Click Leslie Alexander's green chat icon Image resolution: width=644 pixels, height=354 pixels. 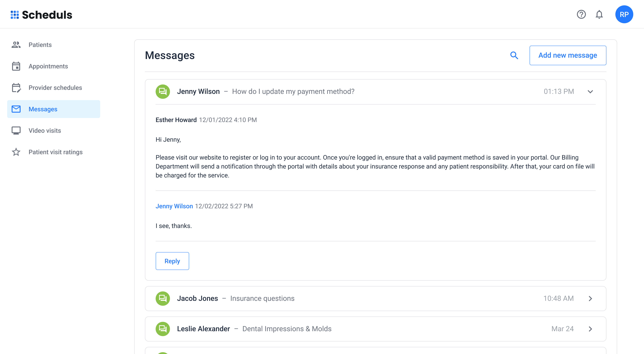pyautogui.click(x=163, y=329)
